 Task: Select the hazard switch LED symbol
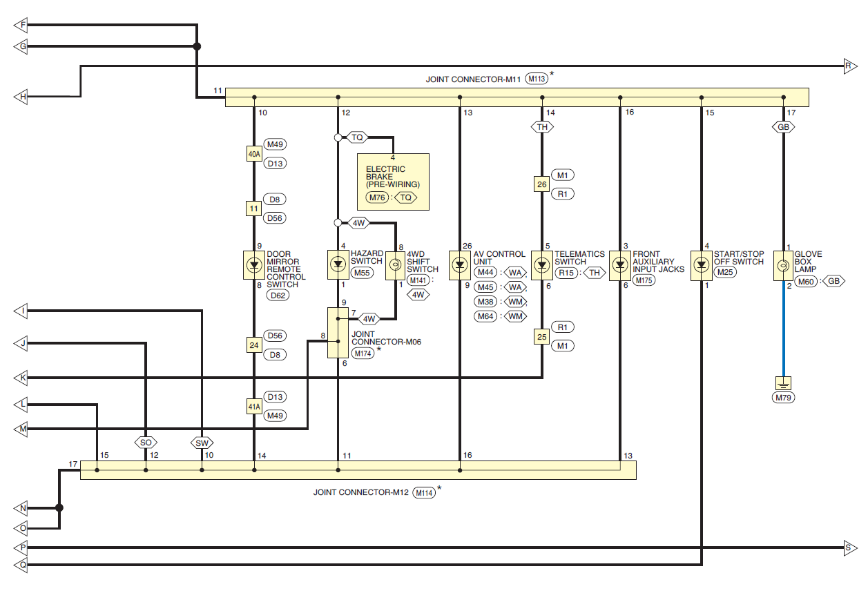(x=338, y=264)
